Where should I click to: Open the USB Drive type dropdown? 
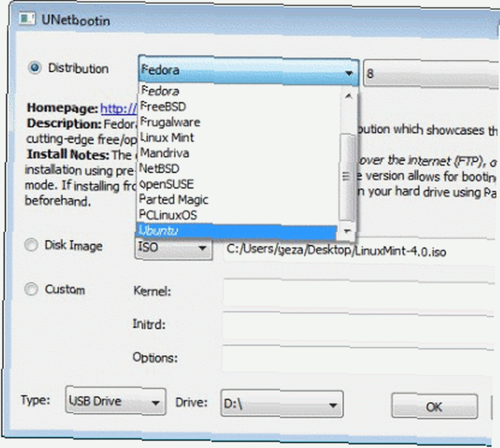point(115,401)
